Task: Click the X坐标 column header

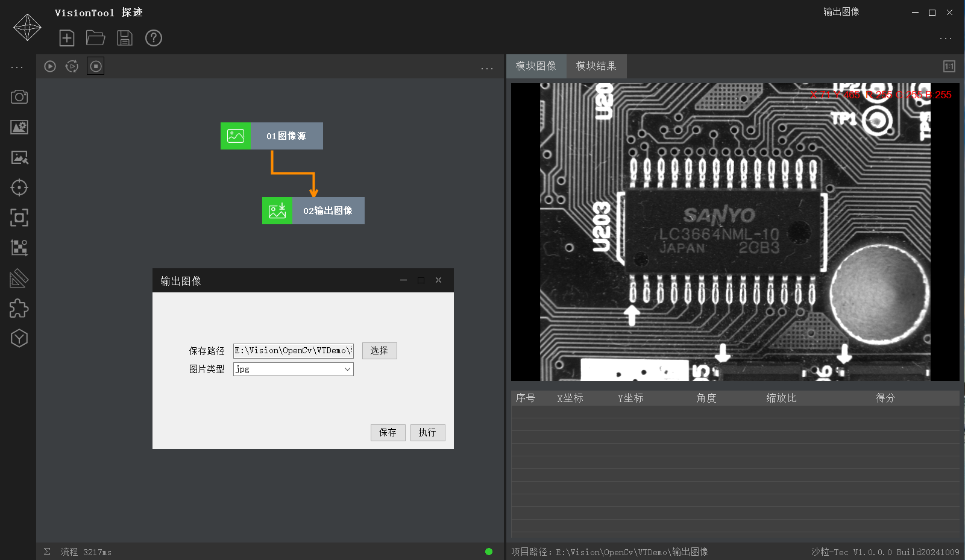Action: (570, 398)
